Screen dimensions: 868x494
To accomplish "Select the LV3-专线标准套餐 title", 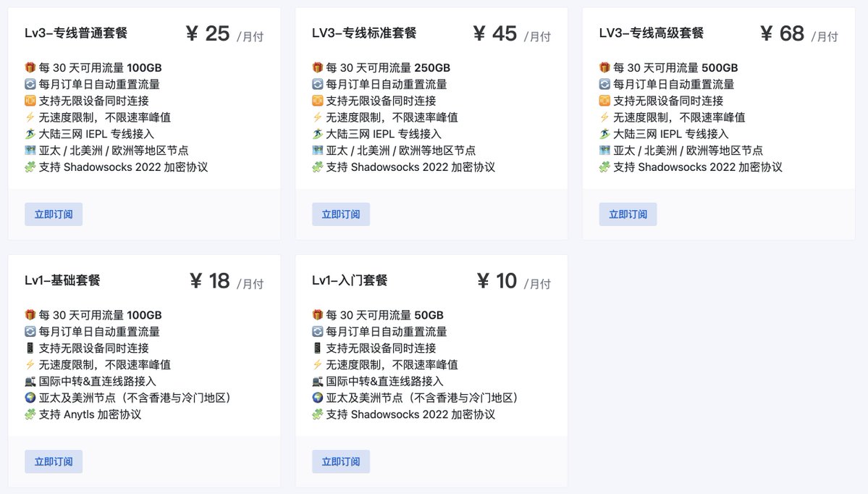I will pos(363,33).
